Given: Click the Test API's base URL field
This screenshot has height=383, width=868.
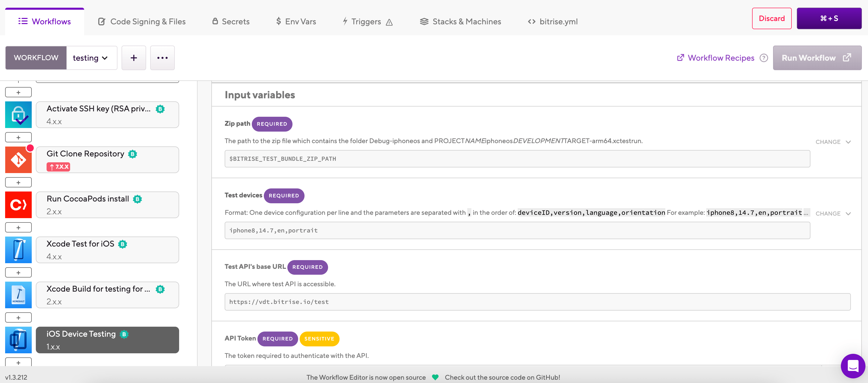Looking at the screenshot, I should (537, 302).
